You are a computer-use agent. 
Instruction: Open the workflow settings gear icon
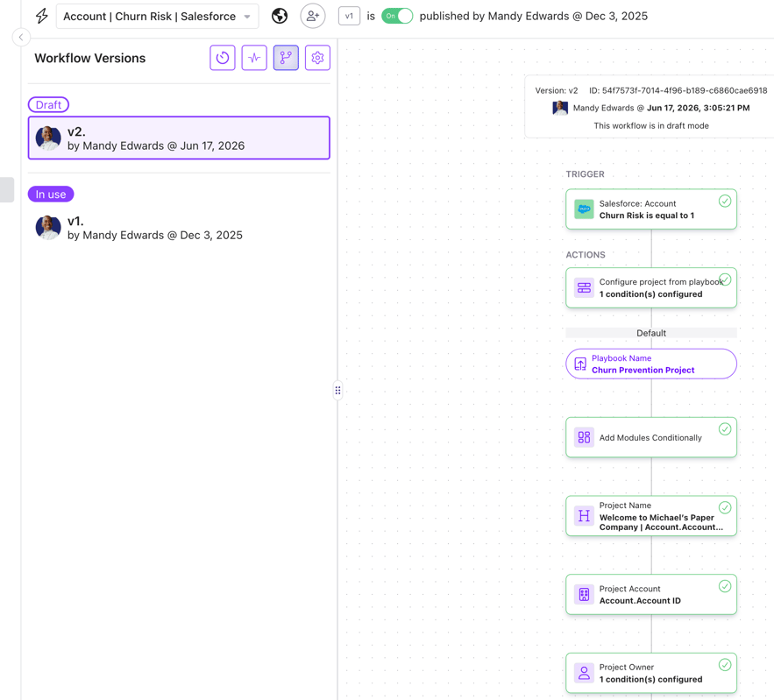tap(317, 58)
